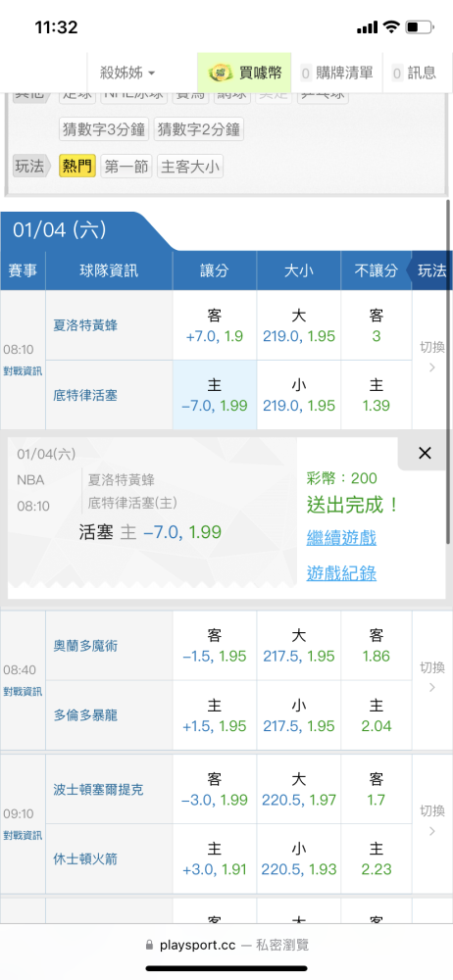Pick 小 220.5, 1.93 under
The width and height of the screenshot is (453, 980).
tap(299, 859)
